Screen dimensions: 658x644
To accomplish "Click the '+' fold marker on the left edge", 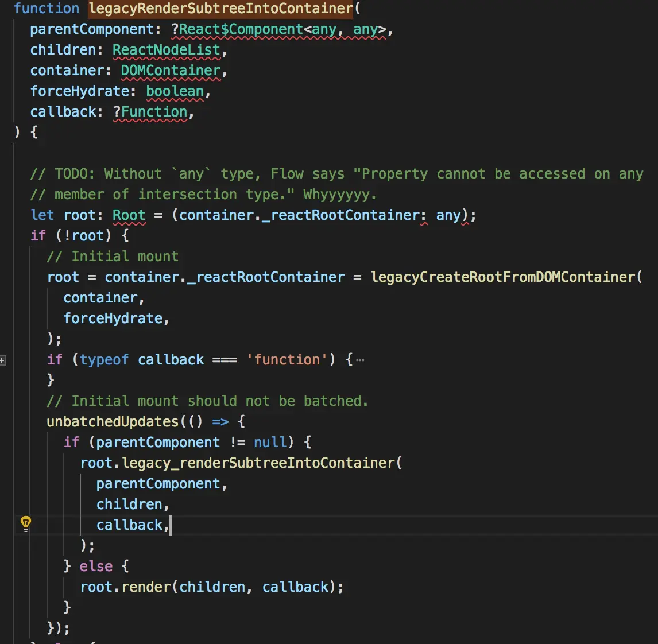I will point(4,360).
